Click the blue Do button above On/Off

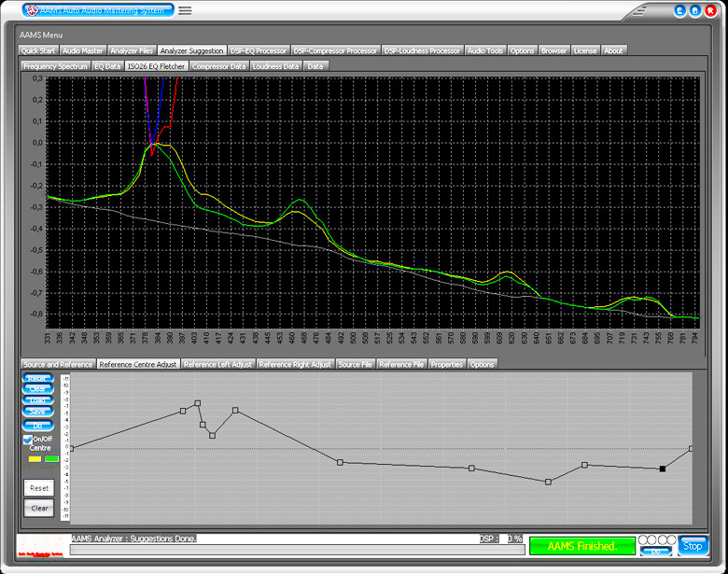click(37, 426)
